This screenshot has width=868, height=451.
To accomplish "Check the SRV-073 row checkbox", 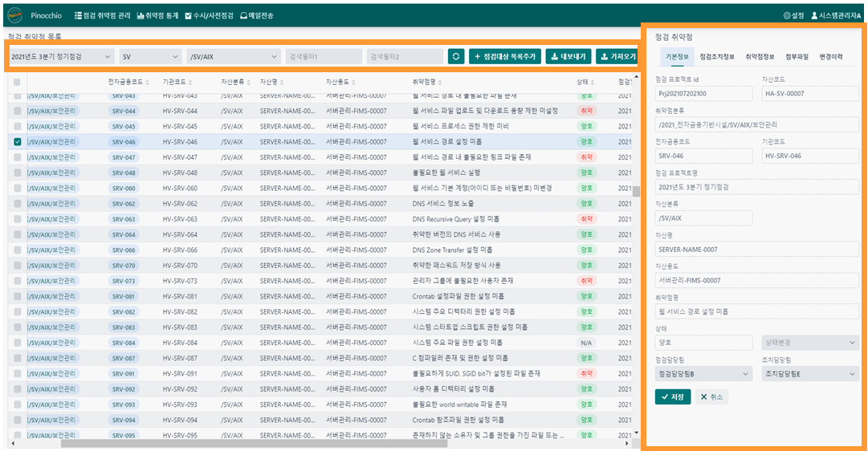I will point(18,281).
